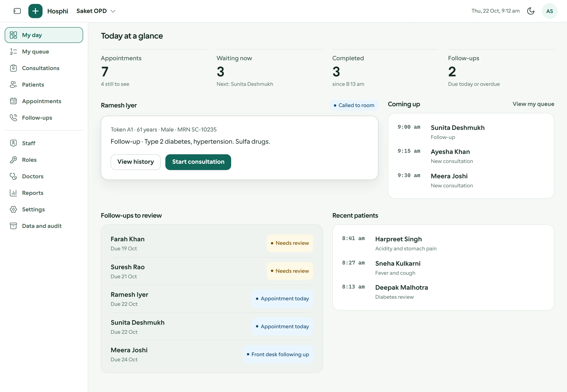This screenshot has height=392, width=567.
Task: Click the Called to room status badge
Action: 354,105
